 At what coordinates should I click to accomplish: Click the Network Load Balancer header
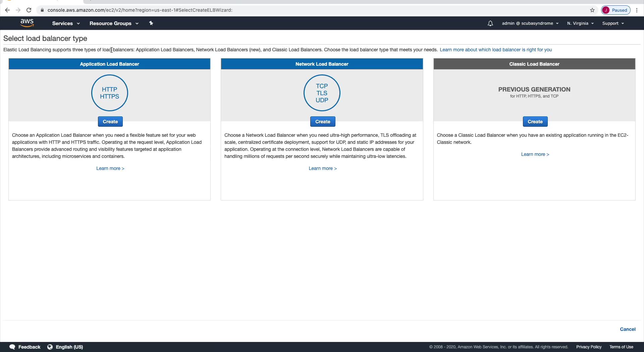(x=322, y=64)
